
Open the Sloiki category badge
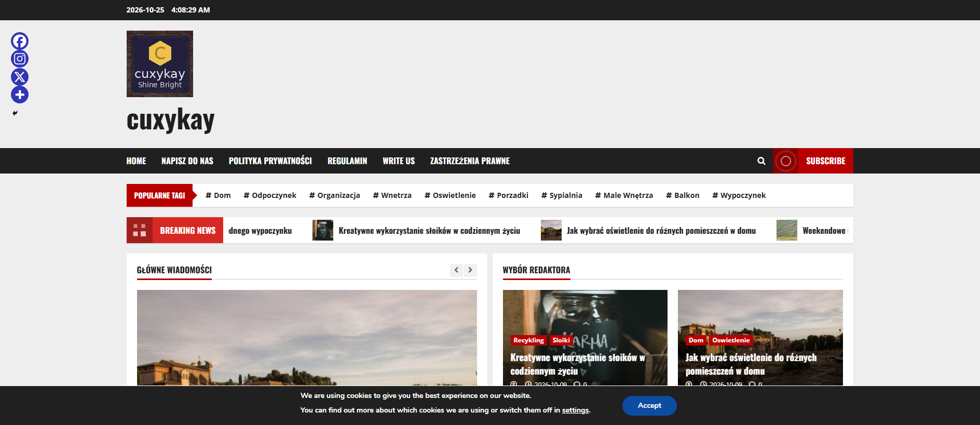coord(561,340)
